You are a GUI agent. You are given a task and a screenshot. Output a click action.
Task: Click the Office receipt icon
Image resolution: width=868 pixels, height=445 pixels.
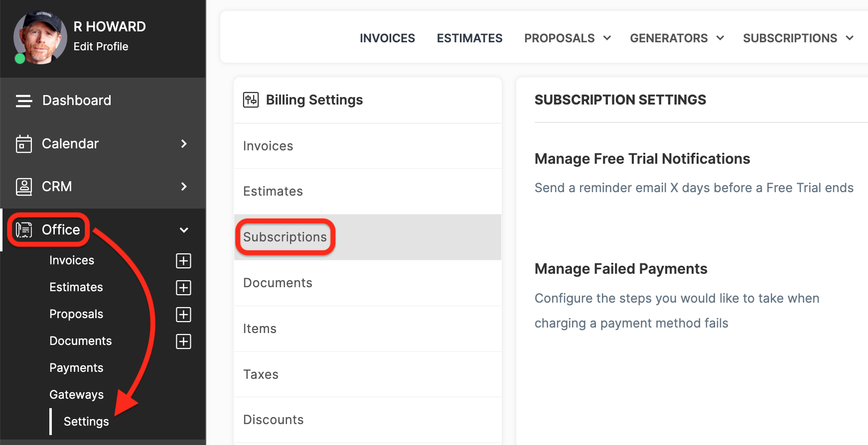[24, 229]
